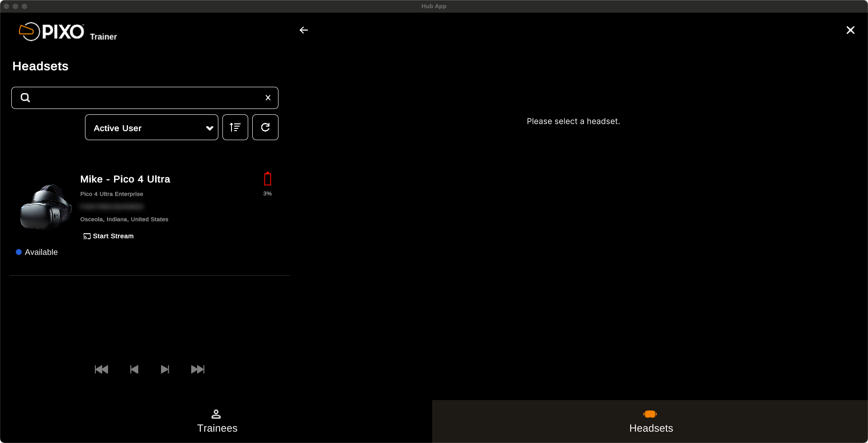Go to the previous headsets page
Viewport: 868px width, 443px height.
click(134, 369)
